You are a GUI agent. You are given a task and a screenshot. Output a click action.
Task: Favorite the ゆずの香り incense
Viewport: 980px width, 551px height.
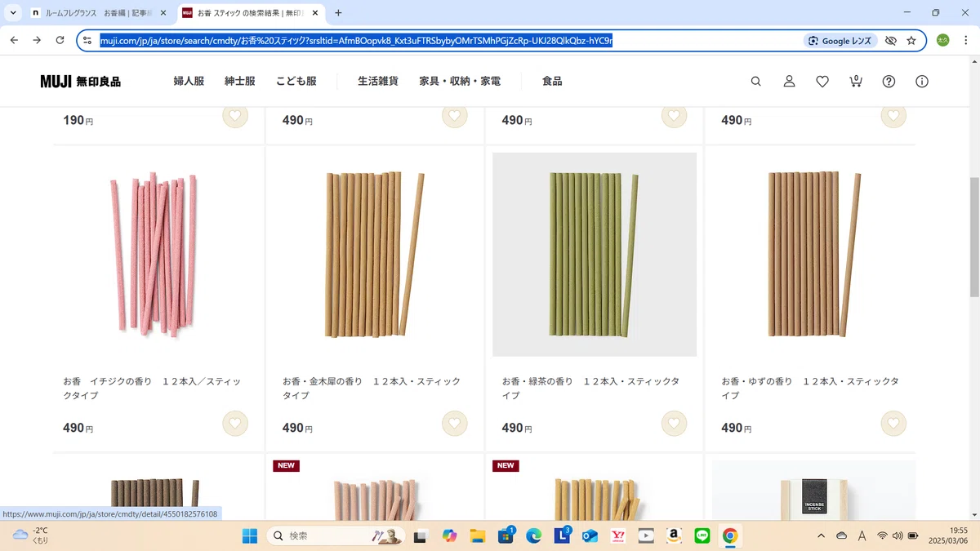pos(893,424)
